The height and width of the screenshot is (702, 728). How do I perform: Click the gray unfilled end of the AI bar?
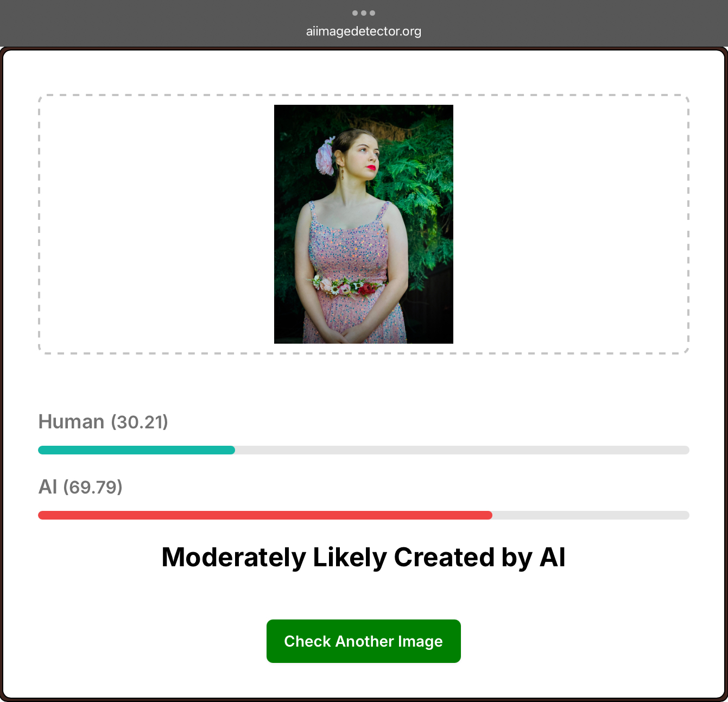point(591,515)
